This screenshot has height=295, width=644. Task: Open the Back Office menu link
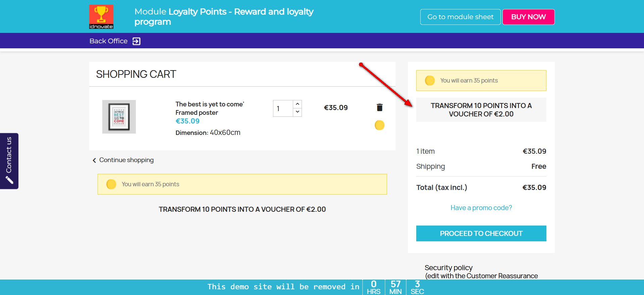point(108,41)
